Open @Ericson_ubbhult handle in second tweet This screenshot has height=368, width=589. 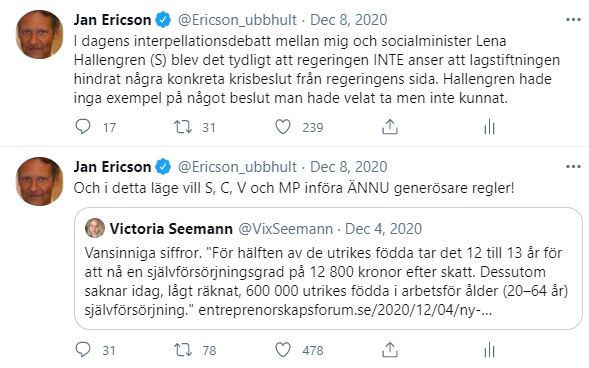(x=237, y=167)
